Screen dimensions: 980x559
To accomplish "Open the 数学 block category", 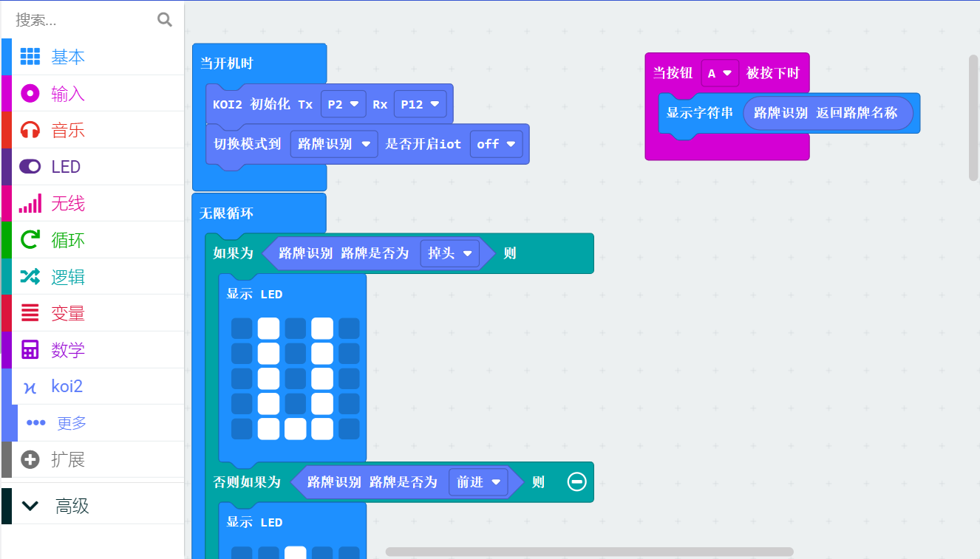I will [x=92, y=350].
